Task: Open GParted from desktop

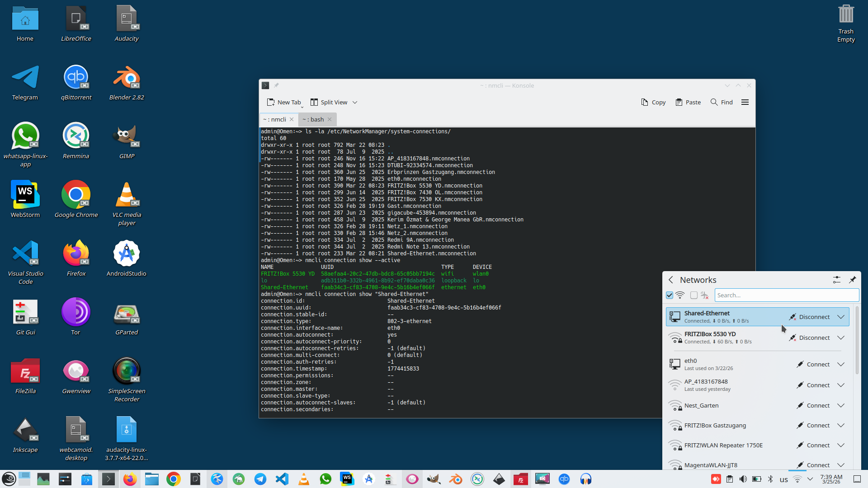Action: [x=126, y=313]
